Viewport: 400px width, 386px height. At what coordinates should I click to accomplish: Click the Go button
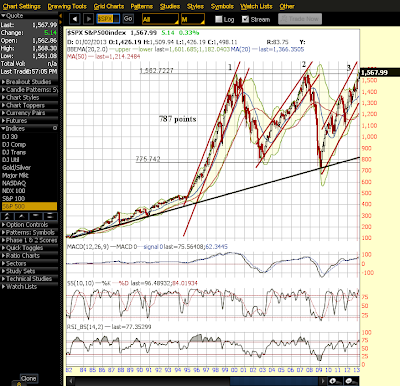coord(128,19)
